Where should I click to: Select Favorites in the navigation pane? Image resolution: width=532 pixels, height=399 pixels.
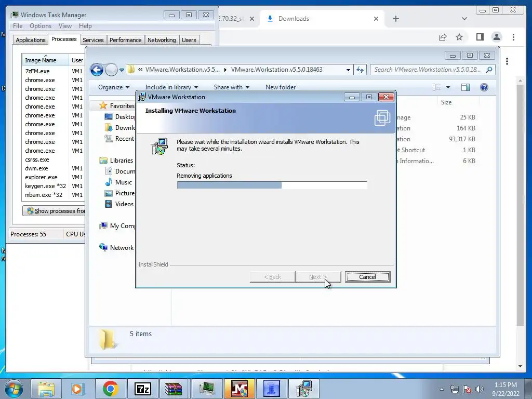(122, 106)
